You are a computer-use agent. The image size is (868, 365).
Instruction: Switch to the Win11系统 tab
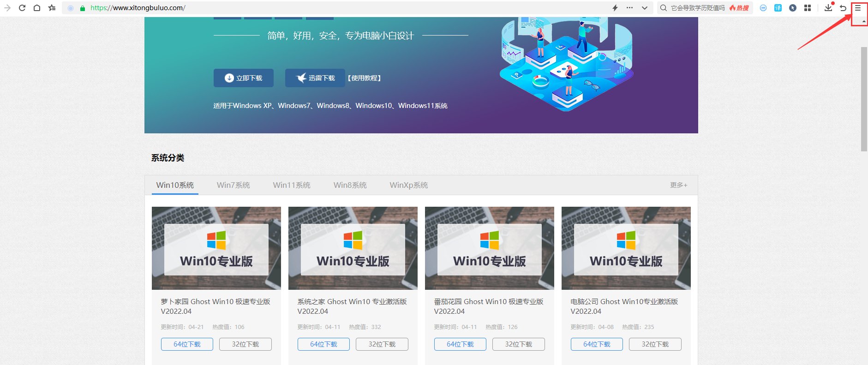292,185
